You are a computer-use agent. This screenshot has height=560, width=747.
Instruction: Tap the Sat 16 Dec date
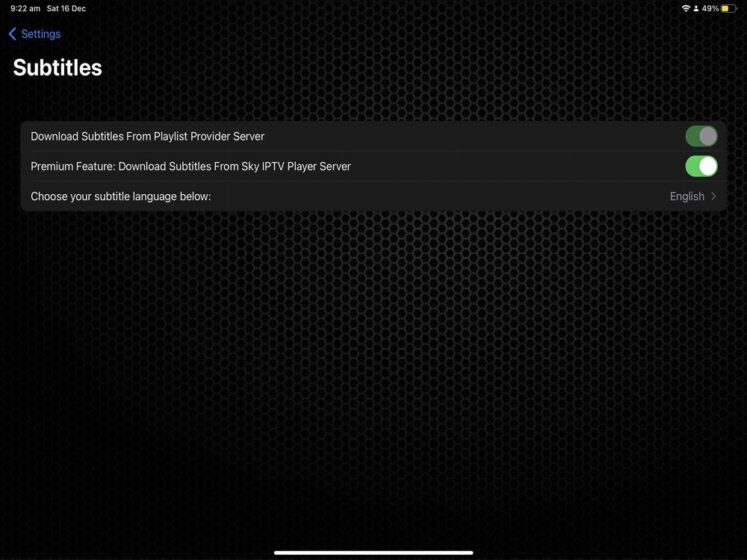click(66, 8)
